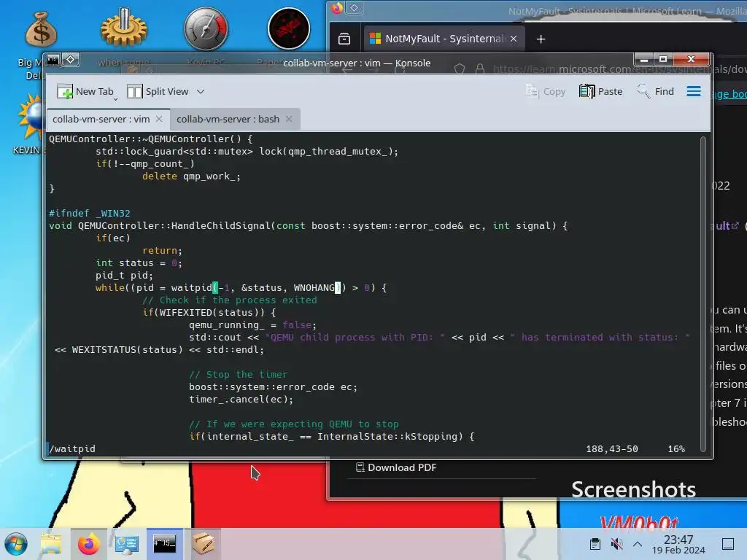Click the Start menu orb
Viewport: 747px width, 560px height.
click(16, 544)
